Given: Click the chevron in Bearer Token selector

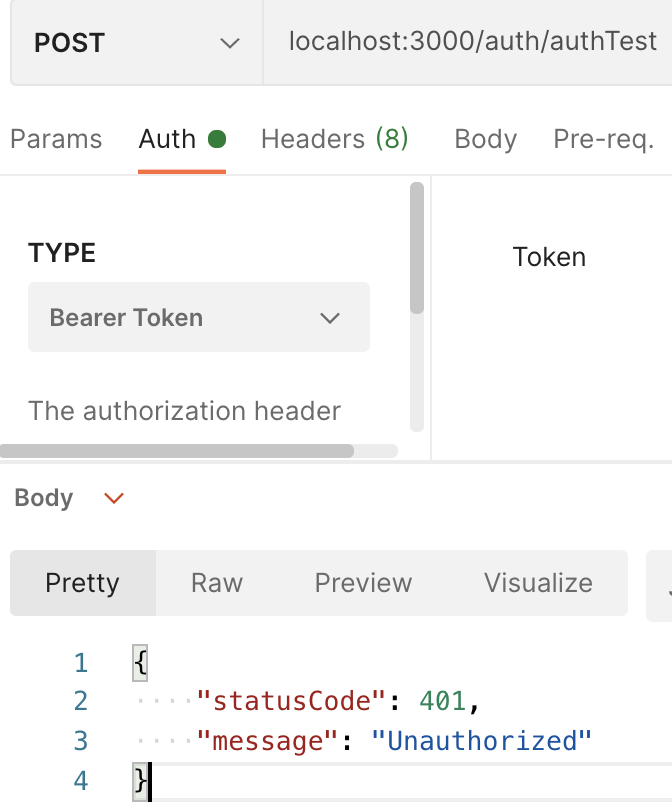Looking at the screenshot, I should (330, 318).
